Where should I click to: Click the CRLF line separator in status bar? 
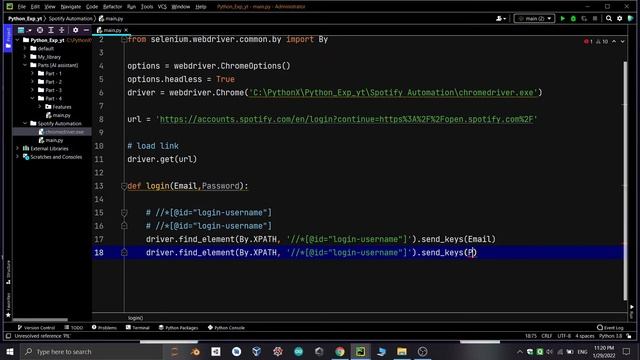point(547,336)
